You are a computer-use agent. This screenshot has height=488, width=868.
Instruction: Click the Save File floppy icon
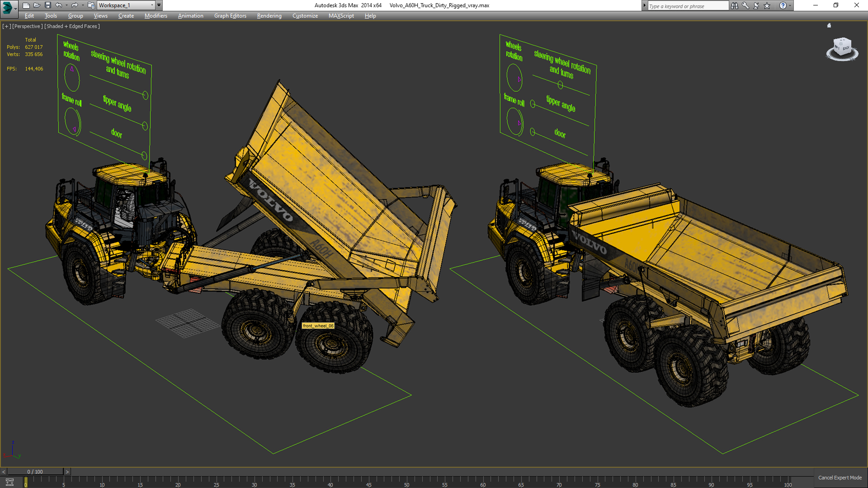click(x=47, y=5)
